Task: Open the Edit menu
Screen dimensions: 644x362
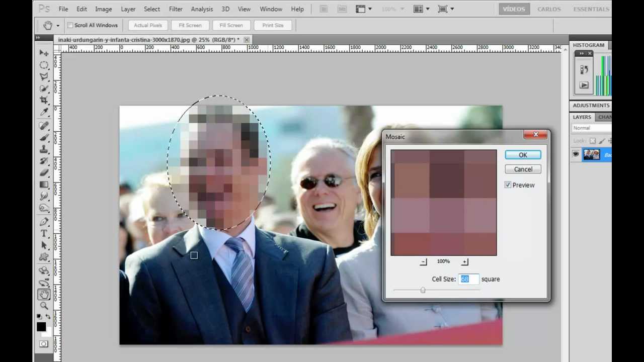Action: coord(82,9)
